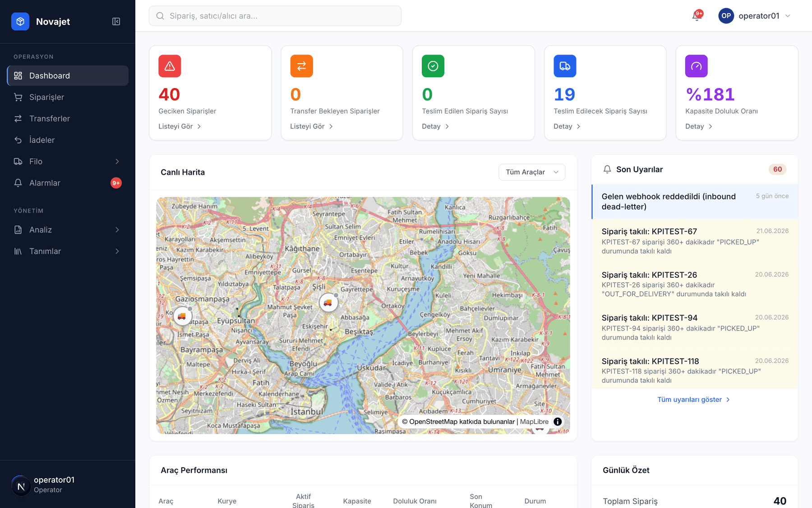Viewport: 812px width, 508px height.
Task: Expand the Filo submenu
Action: coord(117,161)
